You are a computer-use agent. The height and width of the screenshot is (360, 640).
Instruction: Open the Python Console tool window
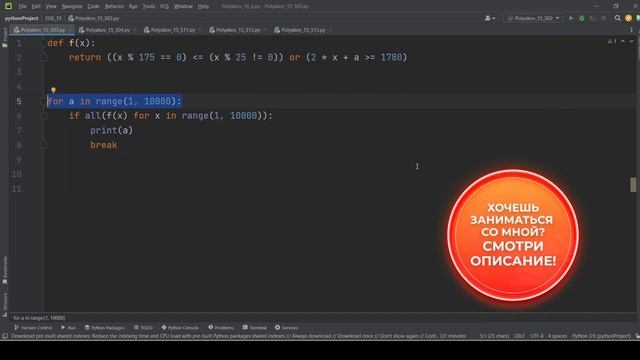(180, 327)
